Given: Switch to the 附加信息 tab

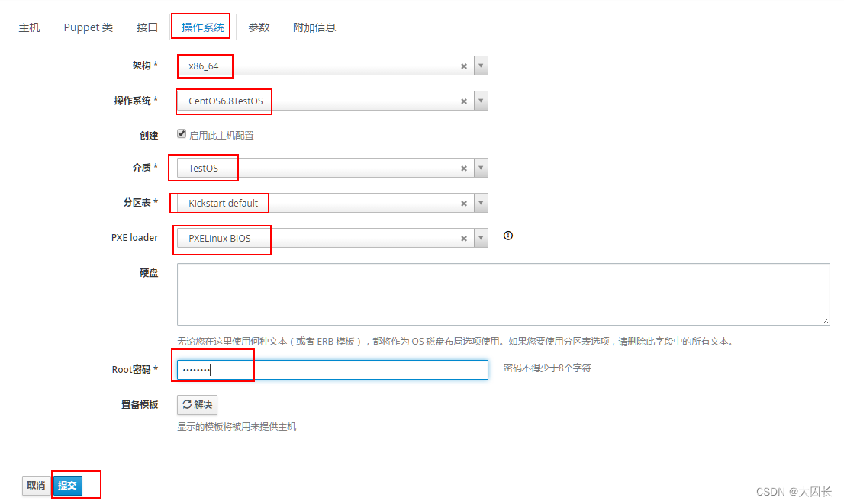Looking at the screenshot, I should [x=314, y=27].
